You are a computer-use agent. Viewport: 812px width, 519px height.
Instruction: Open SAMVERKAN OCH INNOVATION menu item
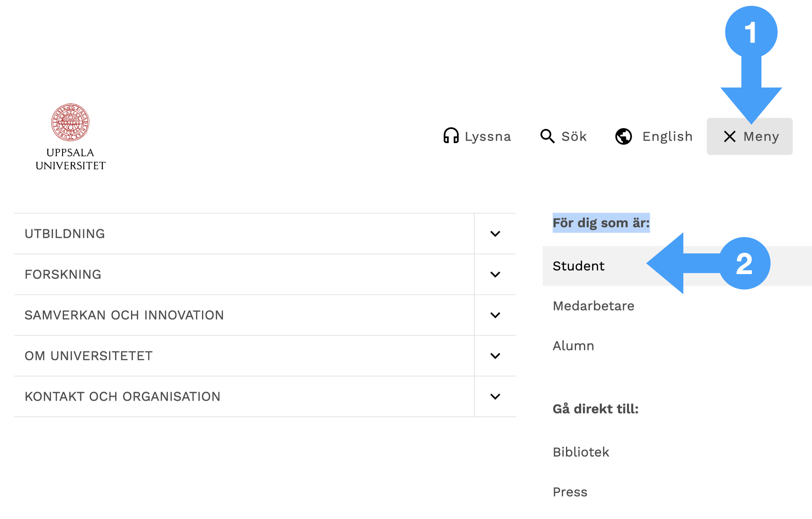coord(244,315)
